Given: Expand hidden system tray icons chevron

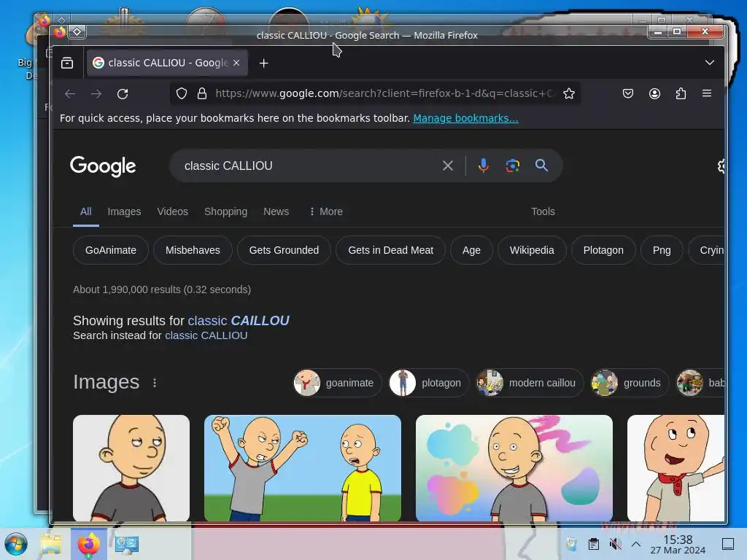Looking at the screenshot, I should [x=636, y=544].
